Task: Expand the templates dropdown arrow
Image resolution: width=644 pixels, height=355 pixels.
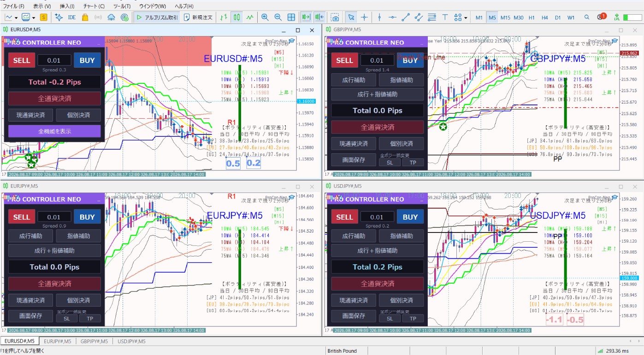Action: (x=34, y=17)
